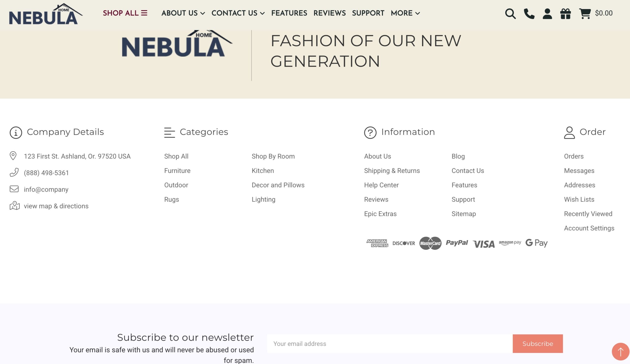This screenshot has width=630, height=364.
Task: Open the Shipping & Returns link
Action: 392,171
